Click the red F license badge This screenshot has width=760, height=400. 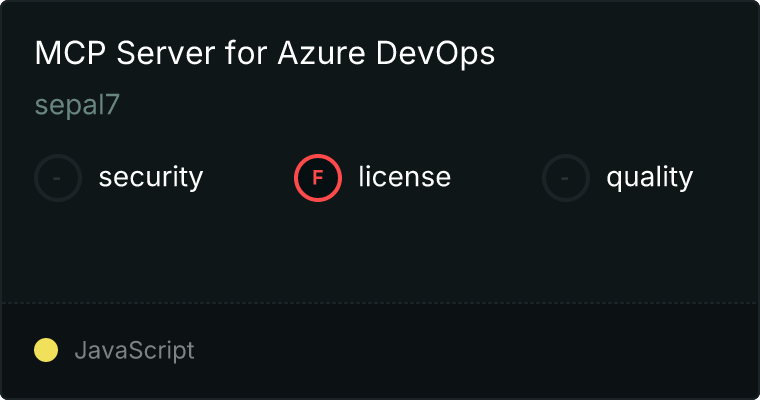point(318,178)
